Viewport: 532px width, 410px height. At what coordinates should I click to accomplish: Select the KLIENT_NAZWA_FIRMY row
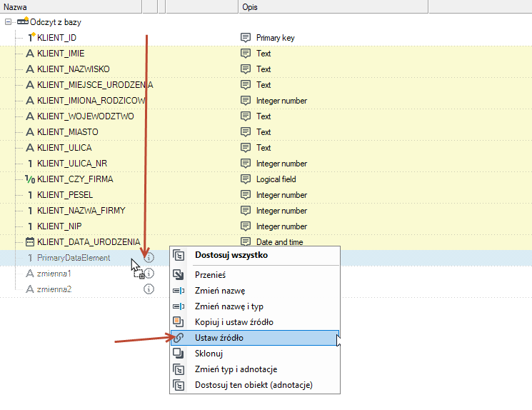(266, 211)
